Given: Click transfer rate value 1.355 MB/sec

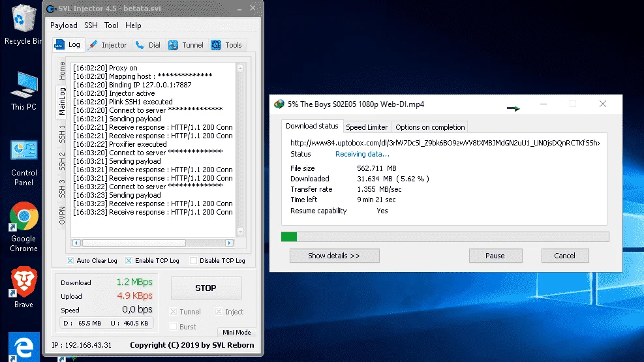Looking at the screenshot, I should 379,189.
